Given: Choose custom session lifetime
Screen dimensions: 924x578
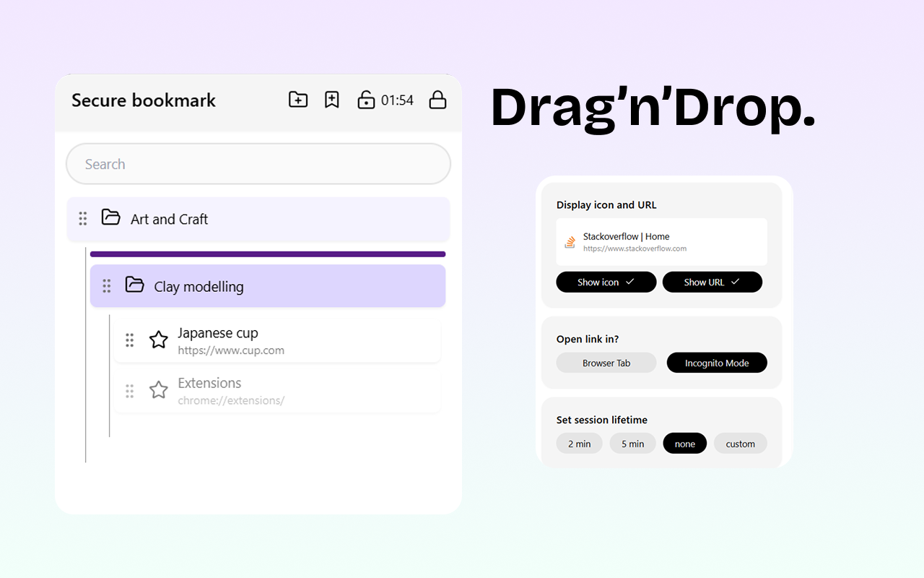Looking at the screenshot, I should (x=740, y=443).
